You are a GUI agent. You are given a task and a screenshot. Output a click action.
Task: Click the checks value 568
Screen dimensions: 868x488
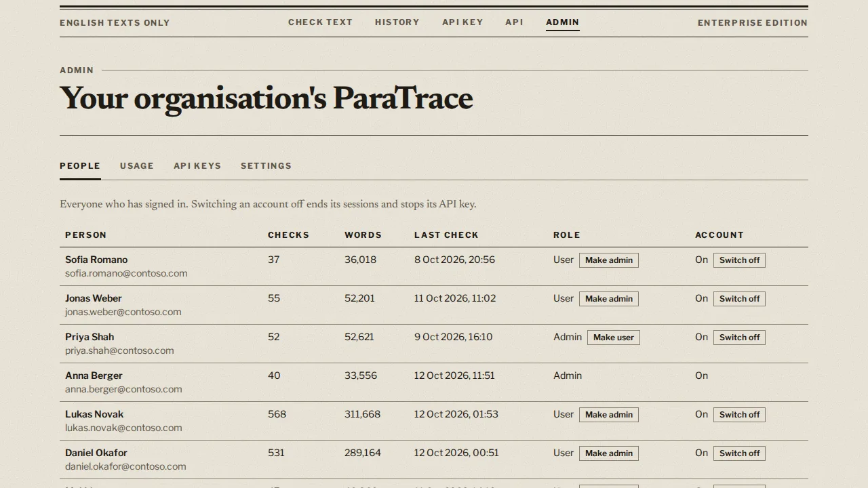277,414
